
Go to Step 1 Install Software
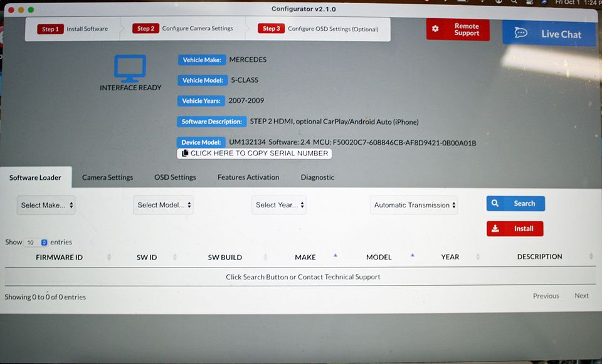(73, 29)
